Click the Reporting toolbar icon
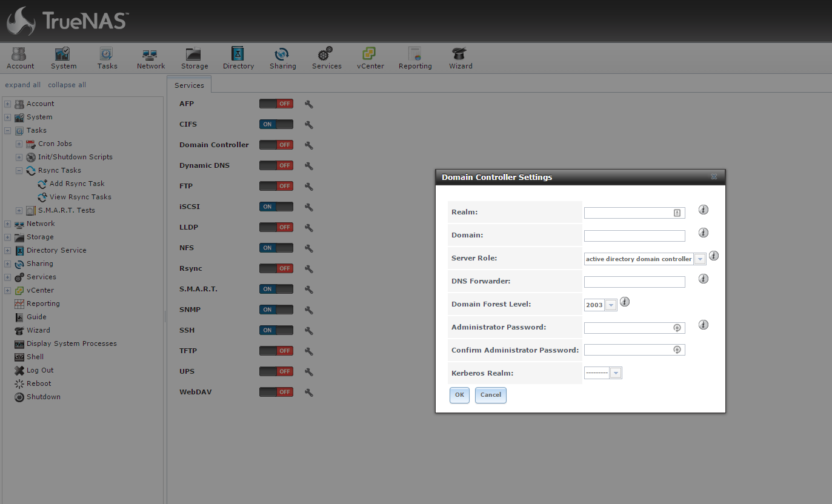 (415, 58)
